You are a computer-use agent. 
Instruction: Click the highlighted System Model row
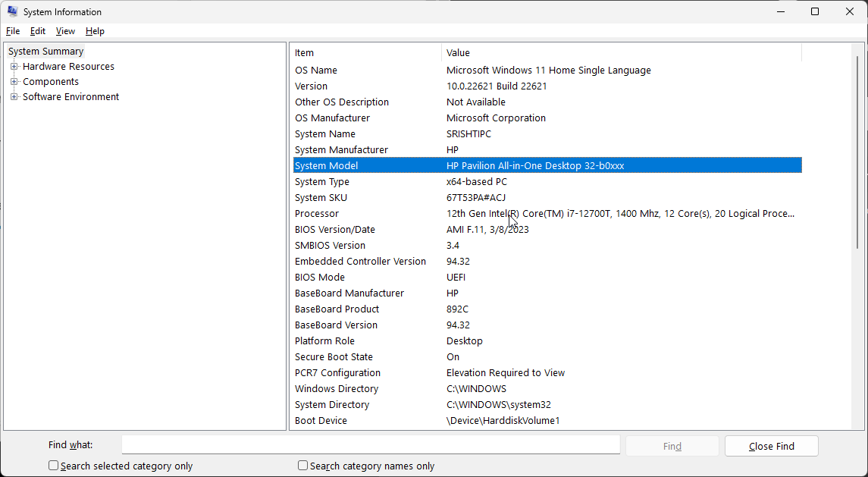[x=547, y=165]
